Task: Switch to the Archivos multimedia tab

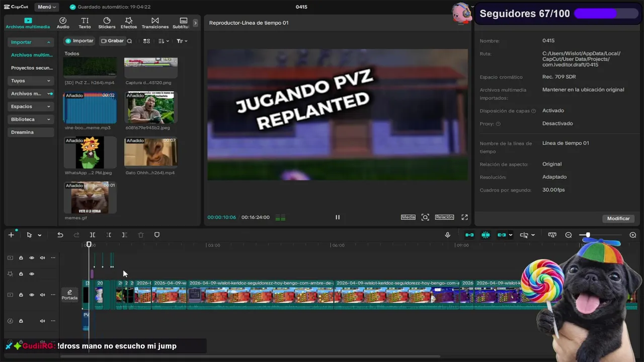Action: point(28,23)
